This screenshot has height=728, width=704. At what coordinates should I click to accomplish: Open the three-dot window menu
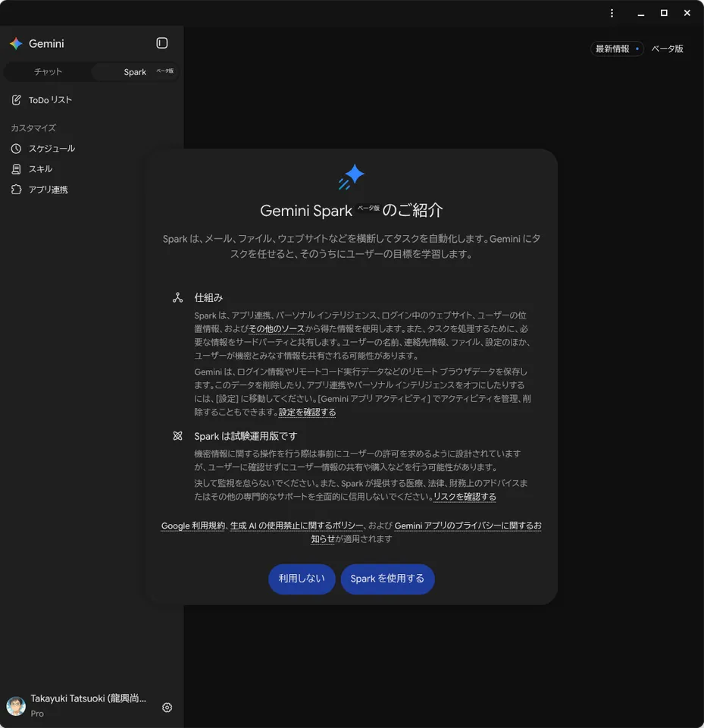(x=612, y=13)
